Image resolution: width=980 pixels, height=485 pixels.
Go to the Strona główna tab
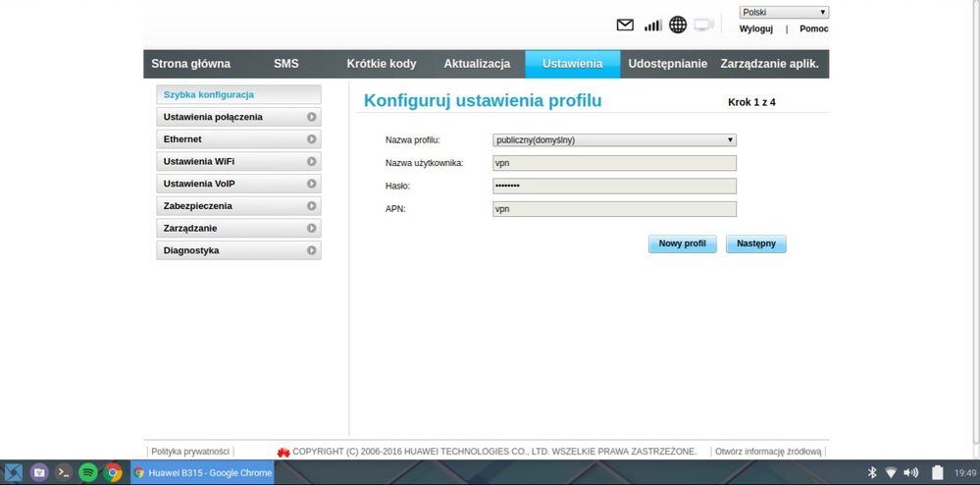[x=190, y=64]
